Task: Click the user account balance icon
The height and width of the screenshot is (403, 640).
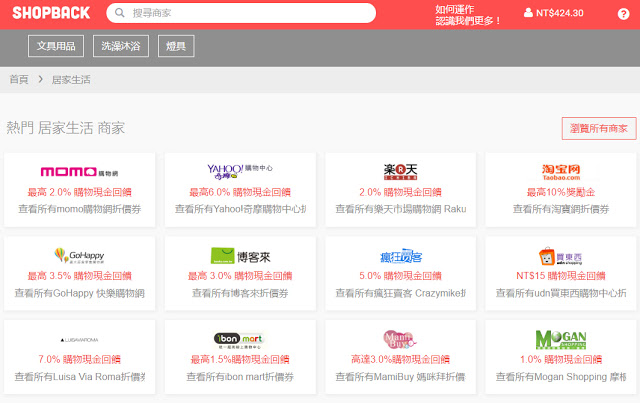Action: (x=529, y=13)
